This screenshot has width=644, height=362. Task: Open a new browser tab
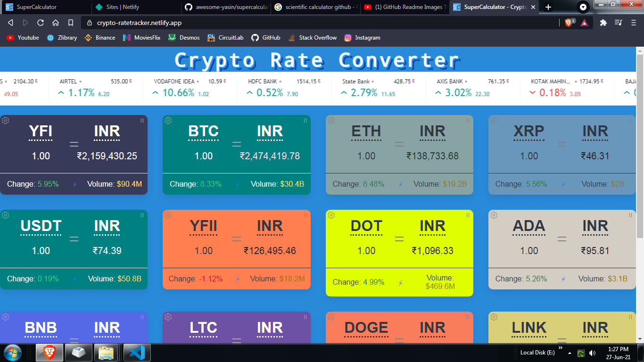click(548, 7)
